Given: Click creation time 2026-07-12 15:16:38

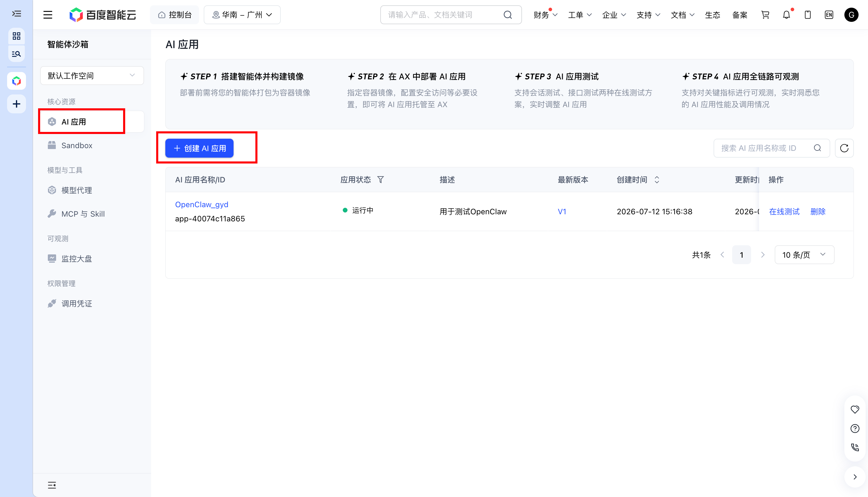Looking at the screenshot, I should click(654, 211).
